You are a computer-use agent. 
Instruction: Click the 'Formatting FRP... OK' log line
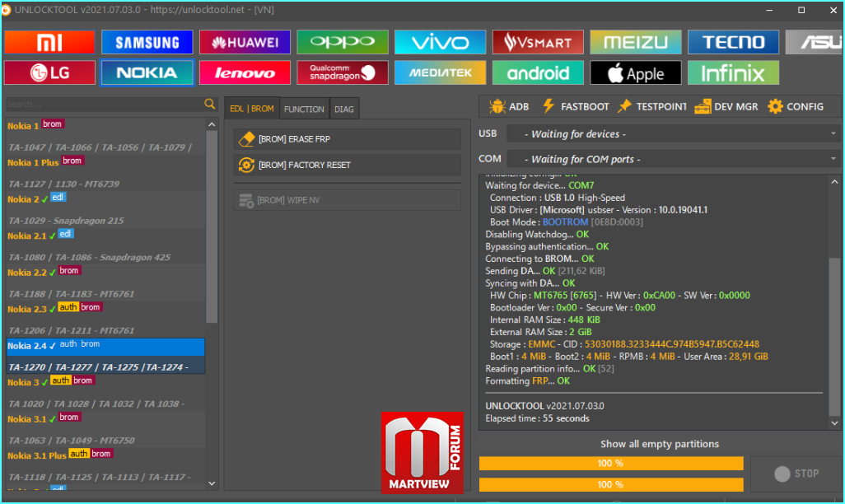click(528, 381)
